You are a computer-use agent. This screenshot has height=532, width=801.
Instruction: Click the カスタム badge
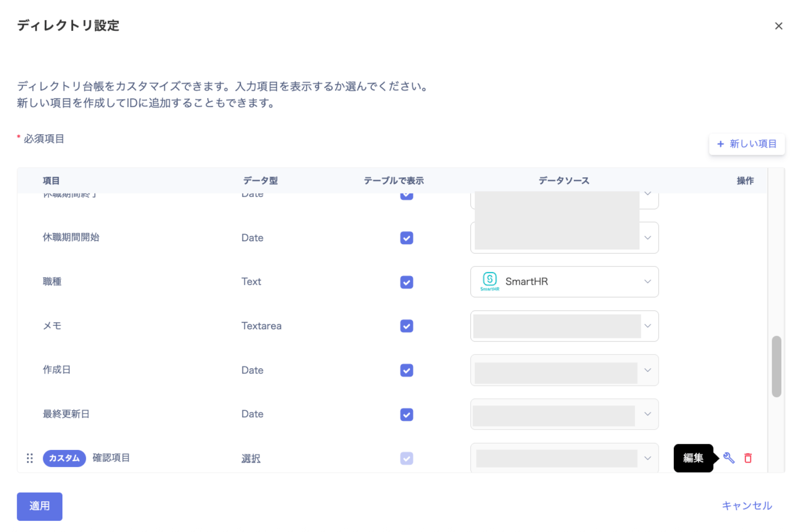click(x=64, y=458)
